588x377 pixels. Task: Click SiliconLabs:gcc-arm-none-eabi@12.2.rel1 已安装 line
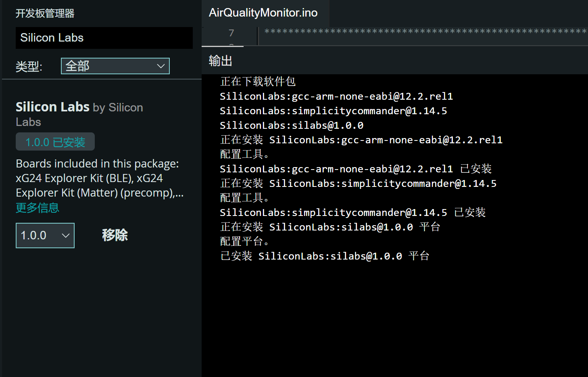pyautogui.click(x=356, y=169)
